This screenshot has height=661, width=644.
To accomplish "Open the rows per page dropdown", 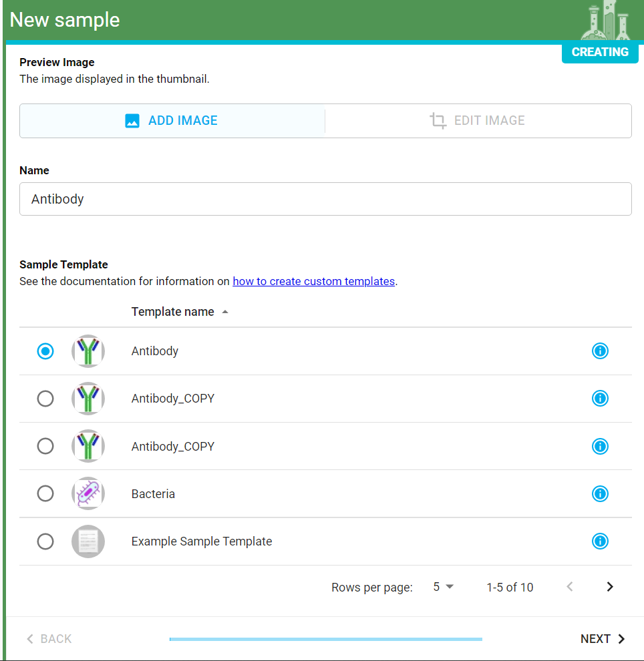I will pyautogui.click(x=443, y=587).
